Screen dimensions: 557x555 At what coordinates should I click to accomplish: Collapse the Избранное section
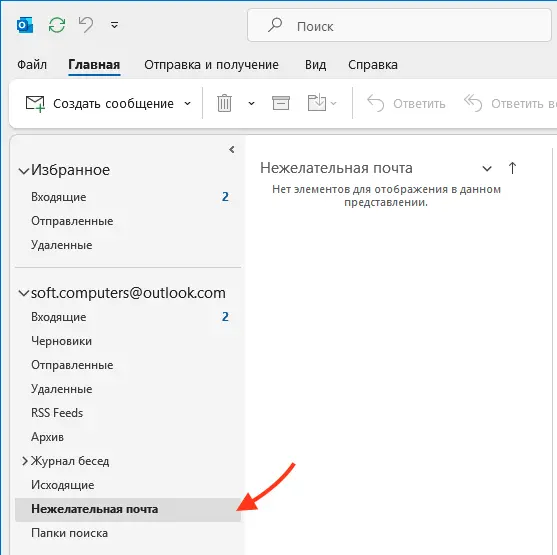coord(23,171)
